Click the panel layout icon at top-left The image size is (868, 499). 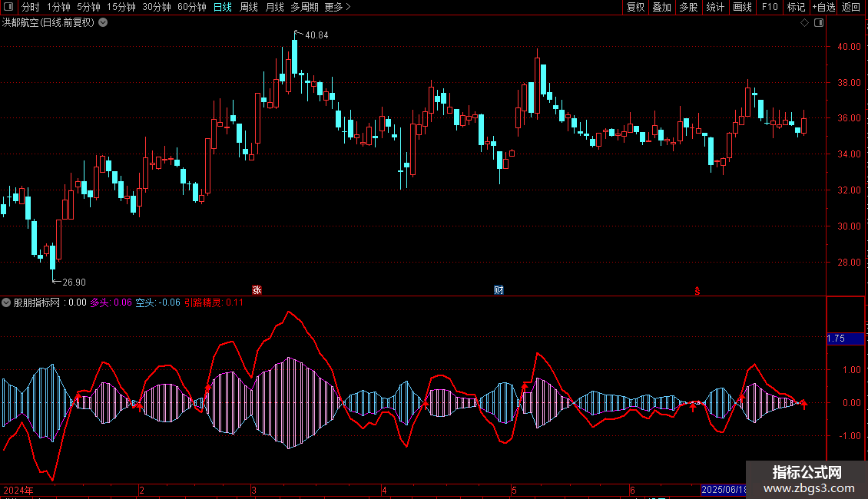(8, 7)
